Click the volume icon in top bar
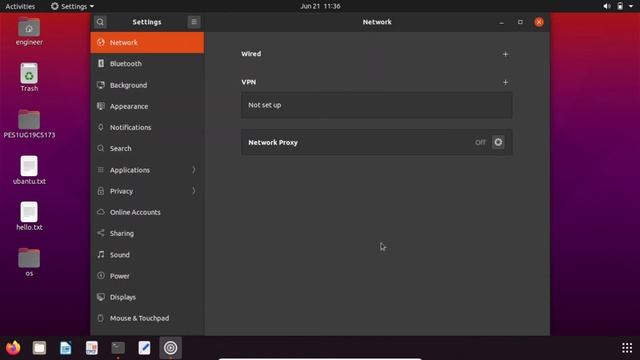The width and height of the screenshot is (640, 360). click(607, 6)
